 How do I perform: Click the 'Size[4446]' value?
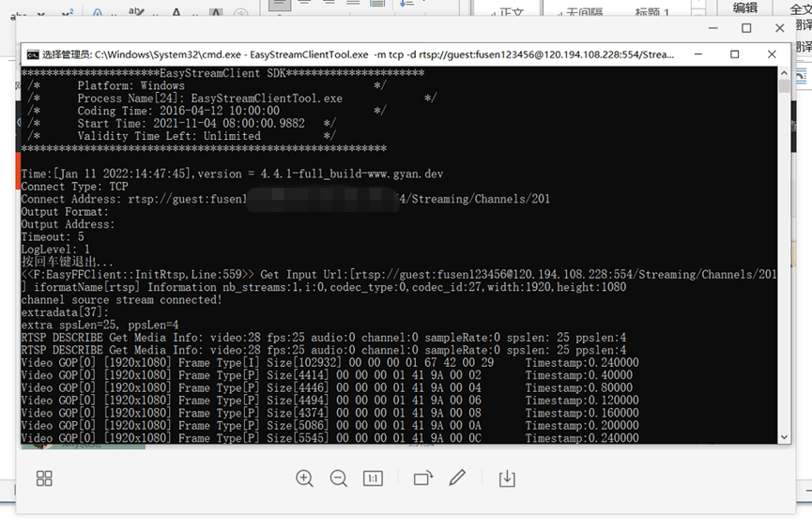click(298, 388)
